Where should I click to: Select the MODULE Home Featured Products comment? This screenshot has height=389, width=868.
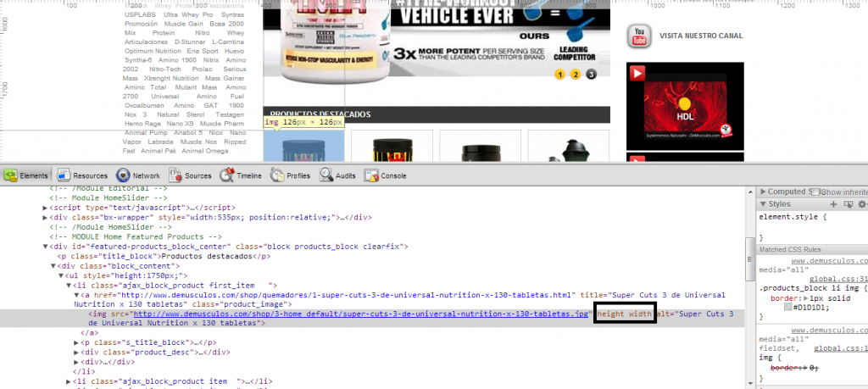tap(136, 236)
